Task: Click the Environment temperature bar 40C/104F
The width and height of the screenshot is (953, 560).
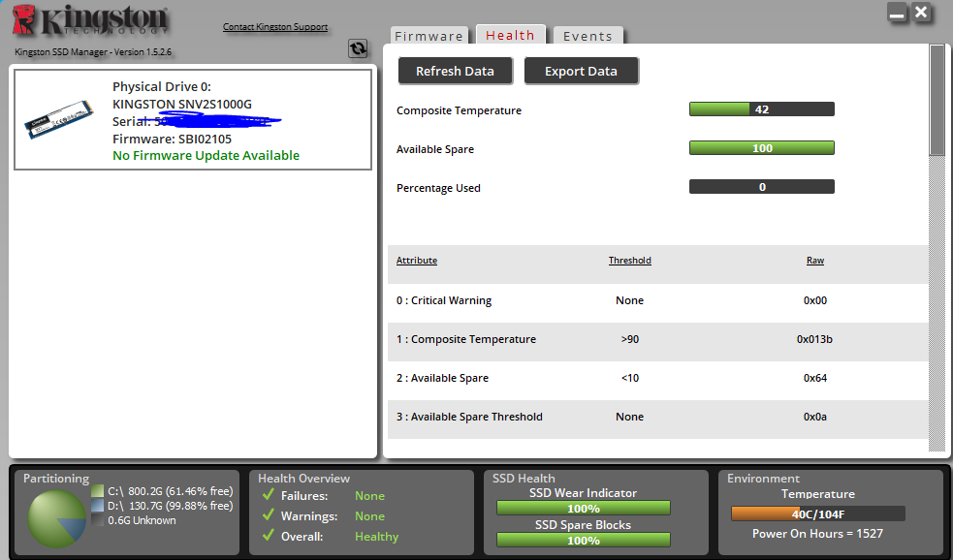Action: [x=818, y=513]
